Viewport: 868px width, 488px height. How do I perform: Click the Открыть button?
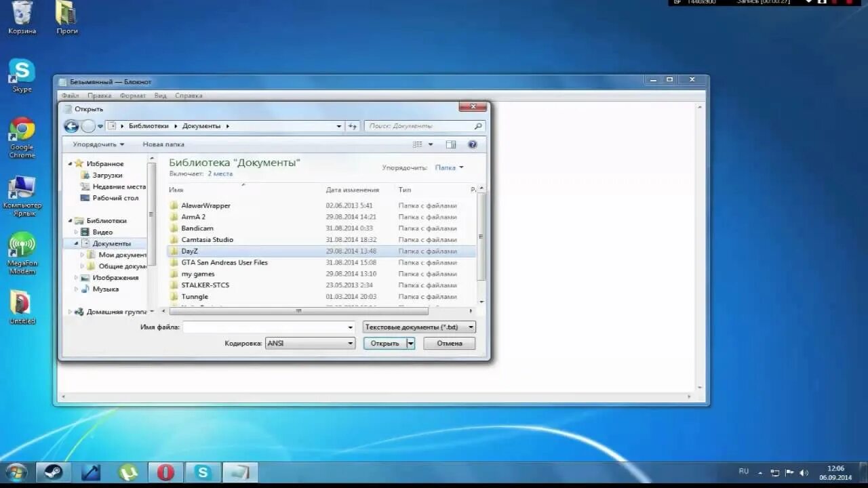click(x=385, y=343)
